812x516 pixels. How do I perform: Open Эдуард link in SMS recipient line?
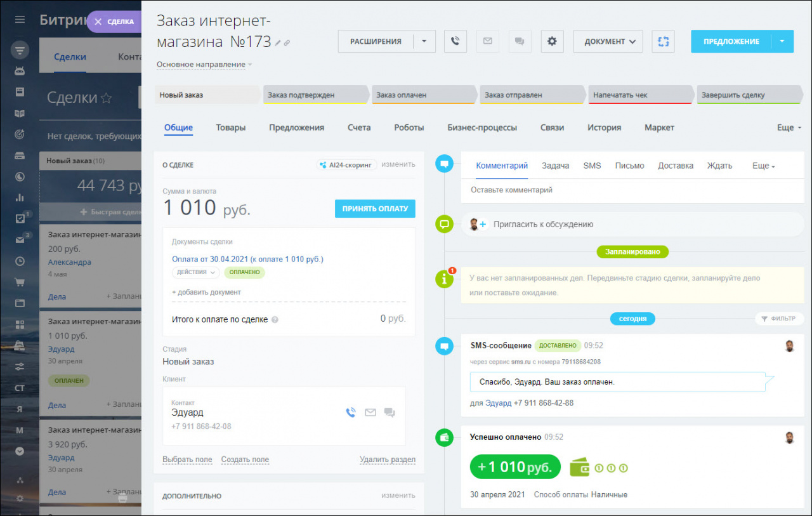point(498,403)
